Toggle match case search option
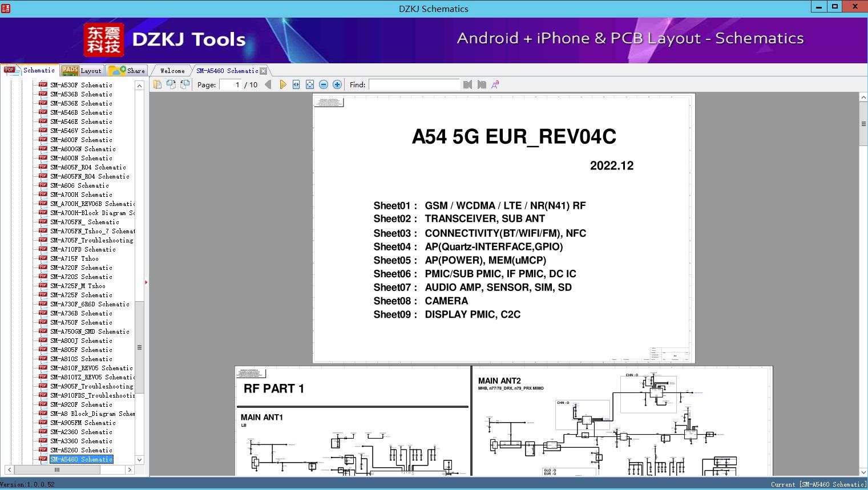This screenshot has height=490, width=868. point(495,84)
